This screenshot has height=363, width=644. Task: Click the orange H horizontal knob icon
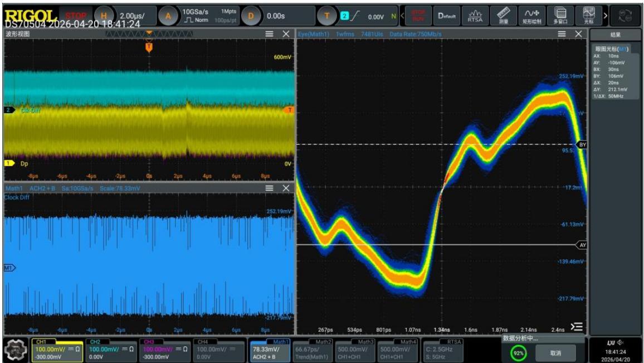tap(104, 16)
